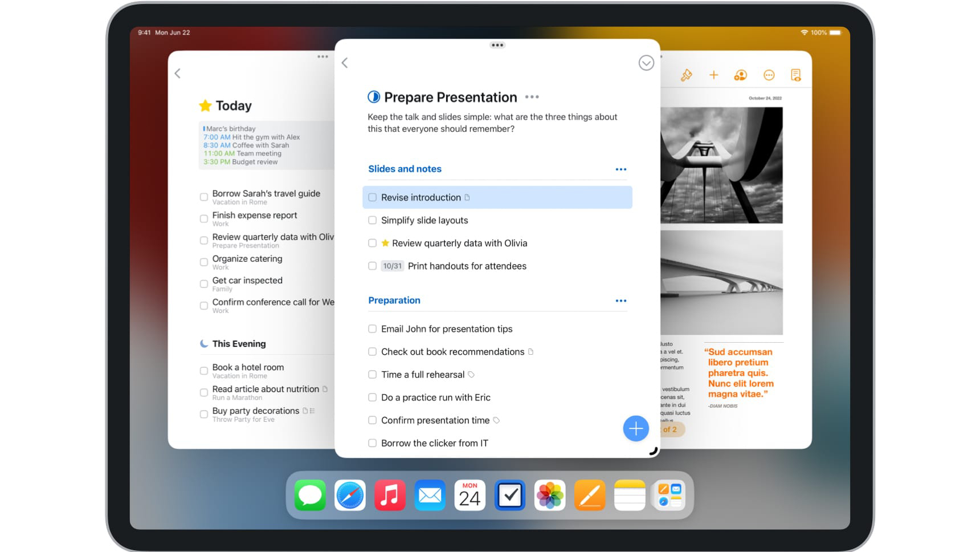This screenshot has width=980, height=552.
Task: Tap the blue add new to-do button
Action: [x=635, y=428]
